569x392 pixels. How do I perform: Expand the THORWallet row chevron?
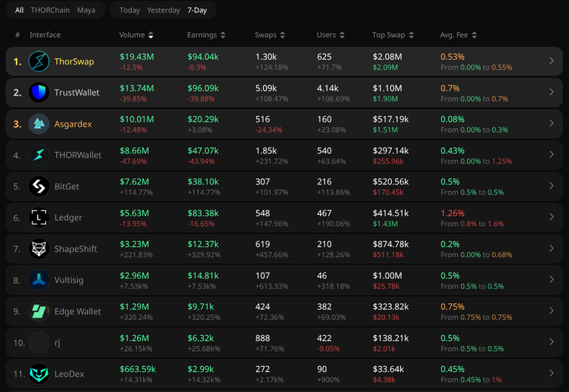[551, 154]
